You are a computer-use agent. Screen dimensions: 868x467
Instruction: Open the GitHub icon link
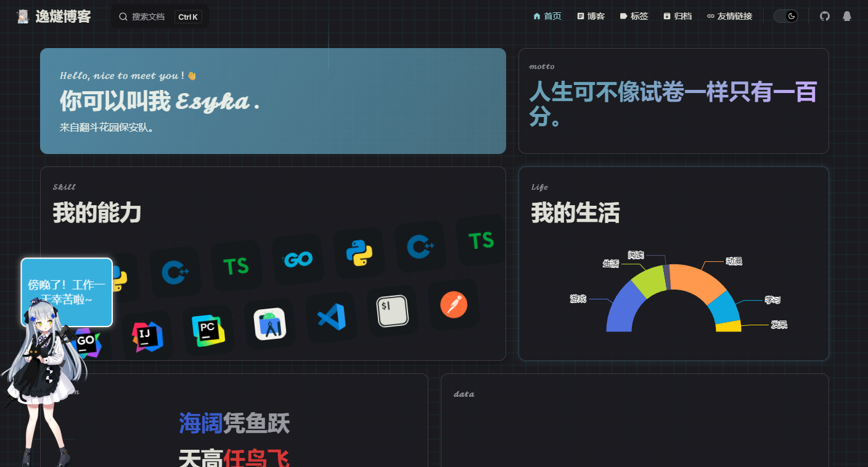click(825, 16)
